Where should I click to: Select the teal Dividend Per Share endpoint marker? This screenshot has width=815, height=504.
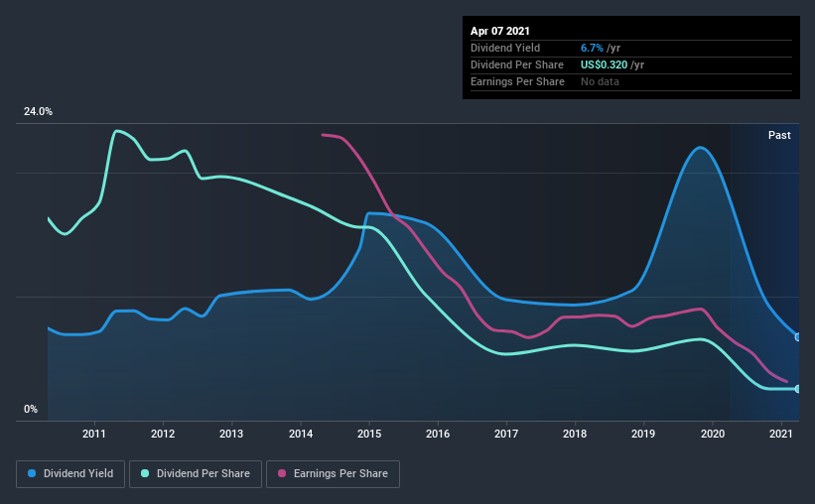click(x=798, y=389)
